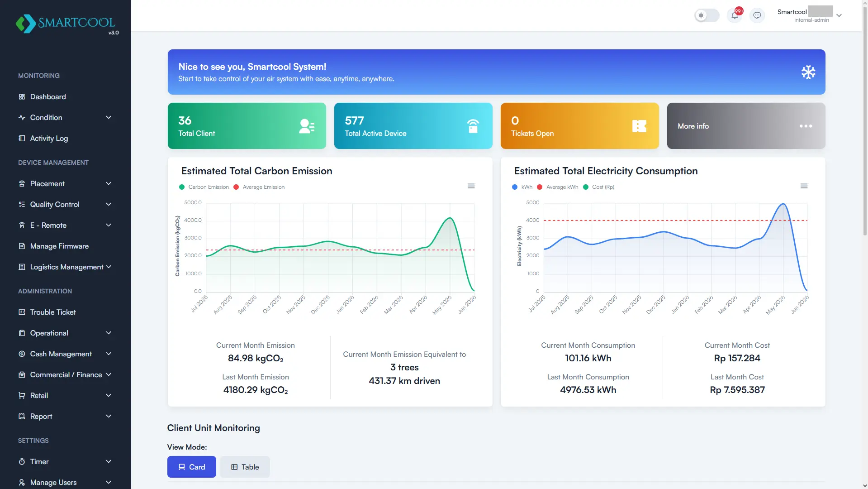Click the Report icon
Viewport: 868px width, 489px height.
(22, 417)
